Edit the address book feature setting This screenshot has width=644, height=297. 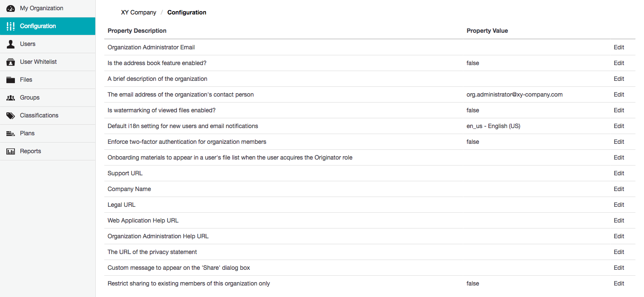coord(619,63)
